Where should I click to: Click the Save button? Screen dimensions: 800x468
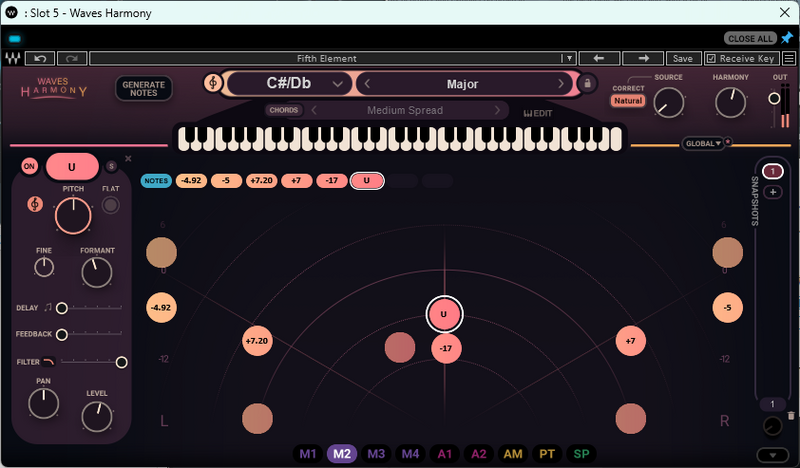(683, 59)
